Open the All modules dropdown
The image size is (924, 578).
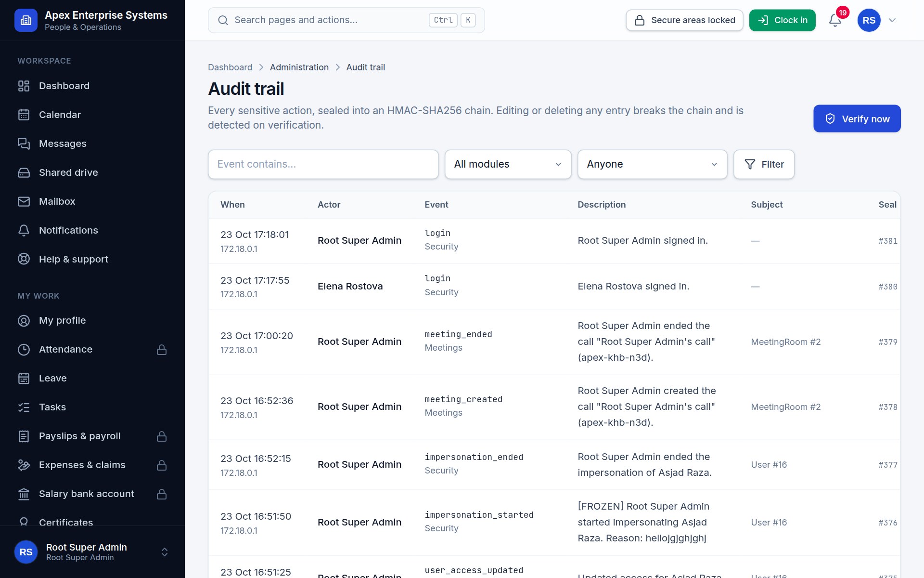(508, 164)
